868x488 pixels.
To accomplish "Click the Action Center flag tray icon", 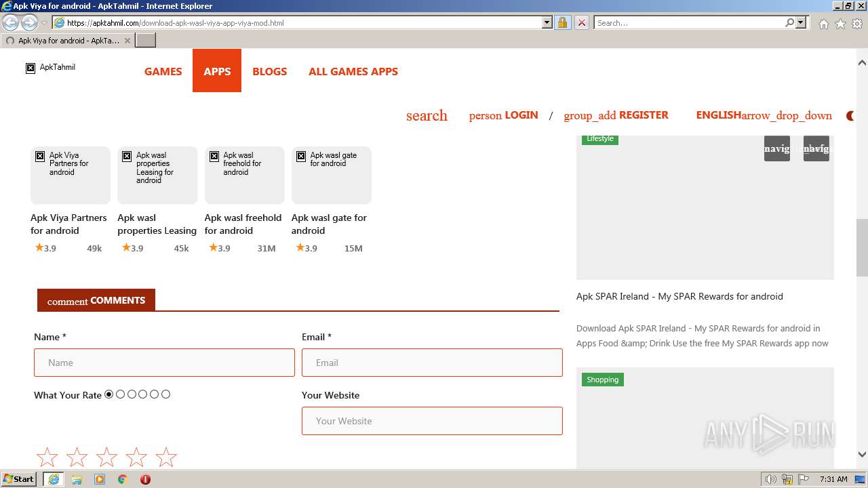I will pos(804,479).
